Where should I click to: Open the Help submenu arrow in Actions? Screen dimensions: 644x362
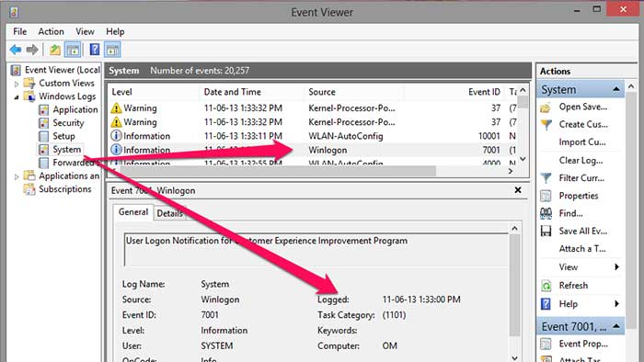click(x=616, y=304)
